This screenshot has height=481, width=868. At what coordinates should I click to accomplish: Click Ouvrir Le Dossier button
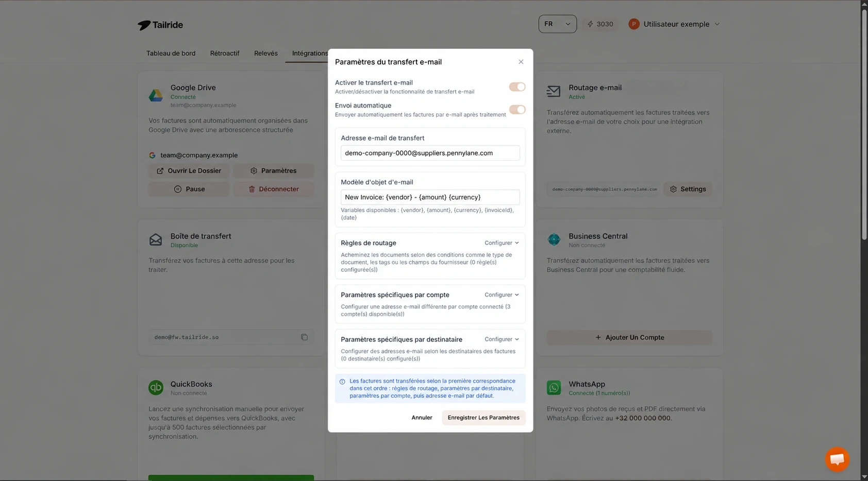click(x=189, y=171)
